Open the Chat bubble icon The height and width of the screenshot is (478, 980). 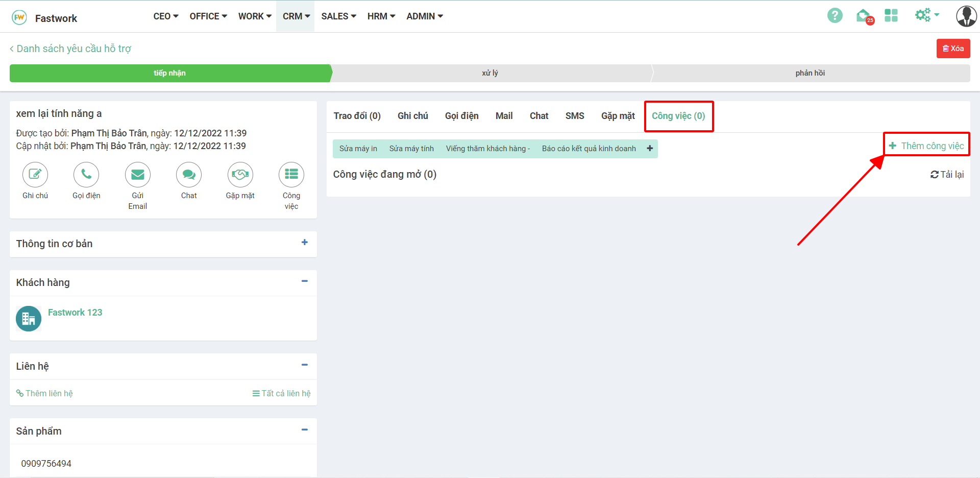pos(189,175)
